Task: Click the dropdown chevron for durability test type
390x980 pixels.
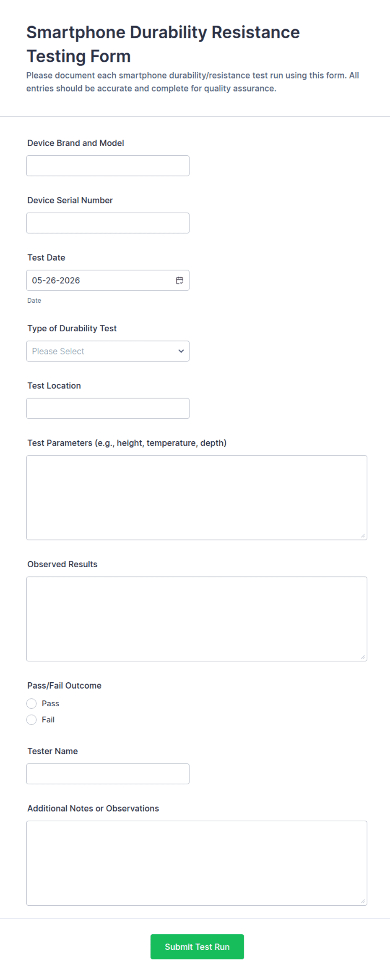Action: point(181,351)
